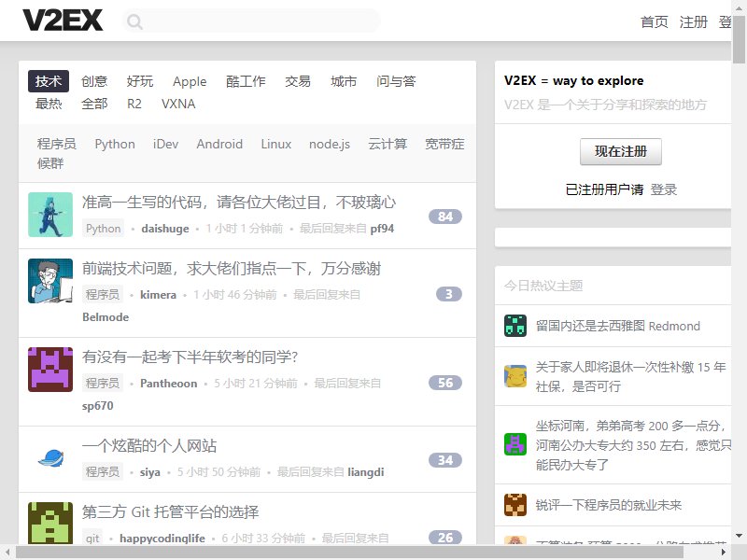Click avatar beside 坐标河南 topic

pyautogui.click(x=515, y=445)
